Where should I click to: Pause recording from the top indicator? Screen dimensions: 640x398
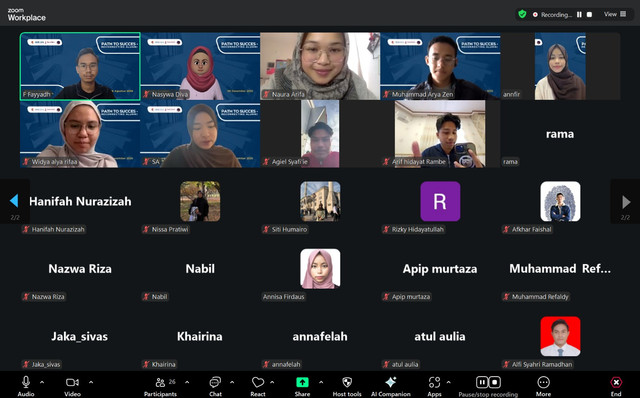[579, 15]
